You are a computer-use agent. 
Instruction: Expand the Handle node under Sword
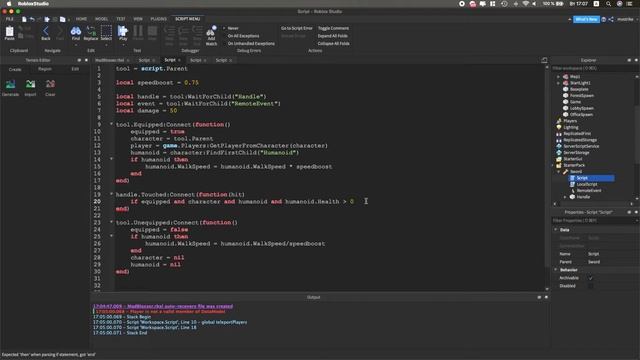[x=565, y=197]
